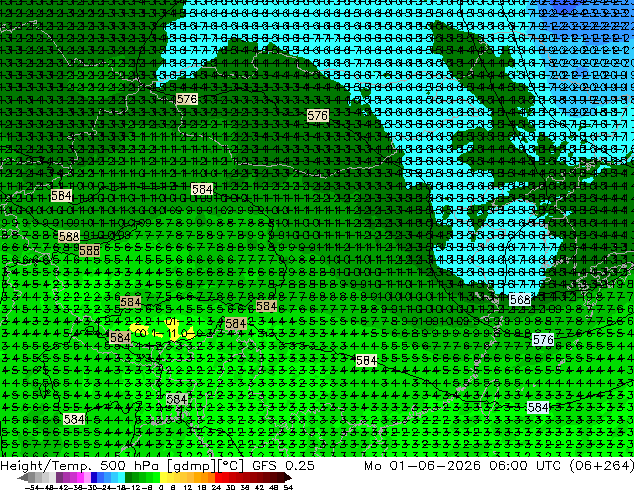The height and width of the screenshot is (490, 634).
Task: Click the "01-06-2026" forecast date
Action: pos(435,466)
